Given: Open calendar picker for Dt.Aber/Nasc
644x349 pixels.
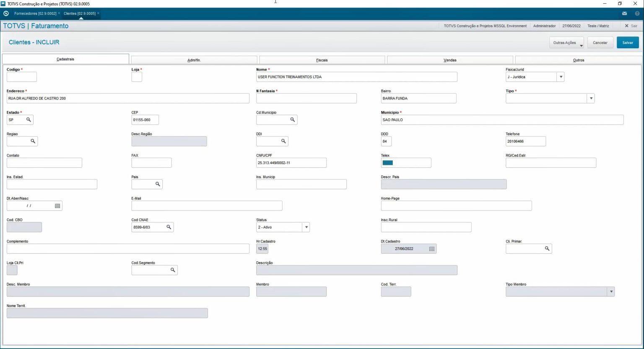Looking at the screenshot, I should pos(57,206).
